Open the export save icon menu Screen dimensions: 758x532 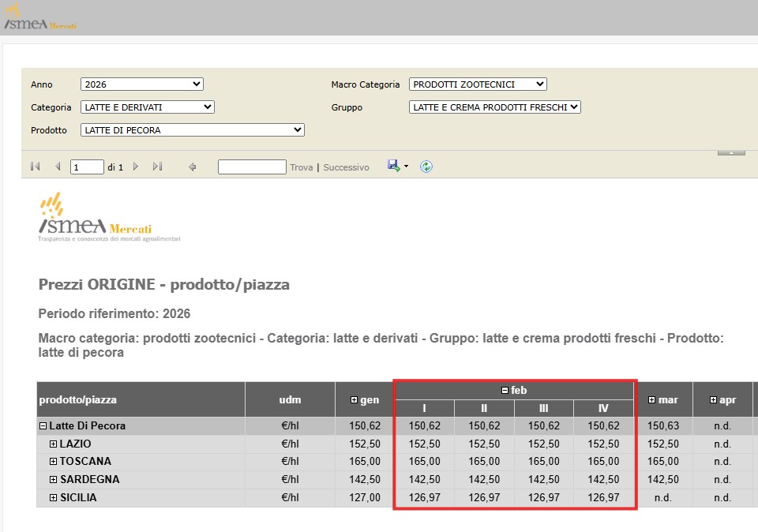tap(393, 167)
